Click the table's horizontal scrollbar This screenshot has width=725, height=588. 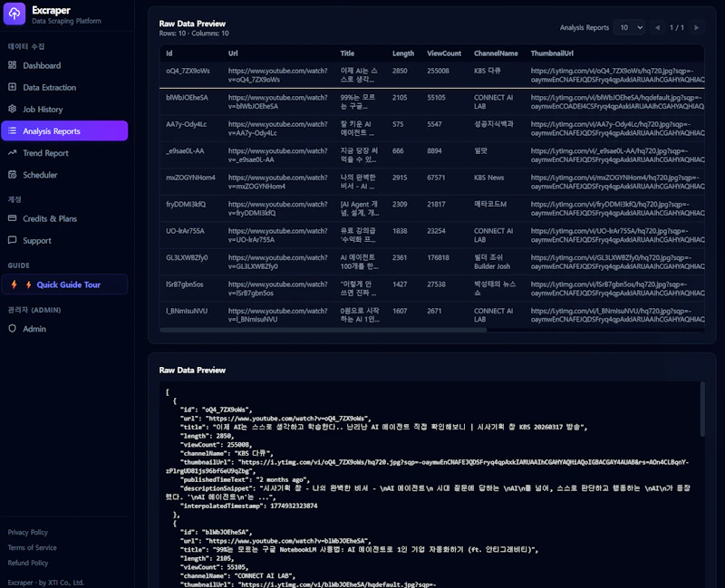[x=323, y=330]
